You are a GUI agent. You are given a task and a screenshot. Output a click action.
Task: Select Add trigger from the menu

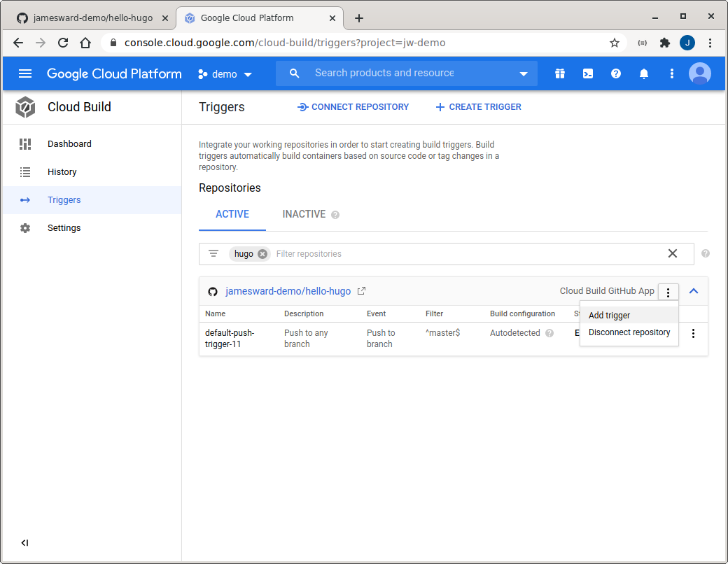[609, 316]
